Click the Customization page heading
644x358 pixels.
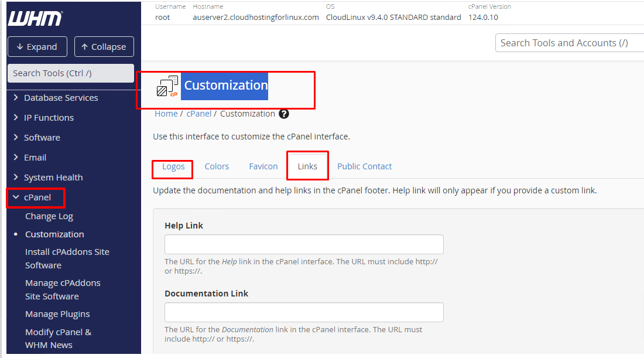pyautogui.click(x=225, y=86)
